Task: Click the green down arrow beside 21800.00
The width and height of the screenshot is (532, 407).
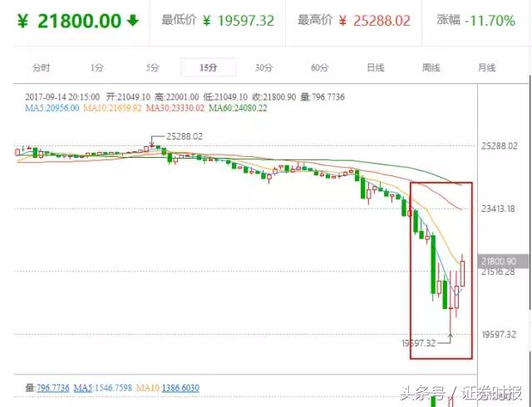Action: point(133,20)
